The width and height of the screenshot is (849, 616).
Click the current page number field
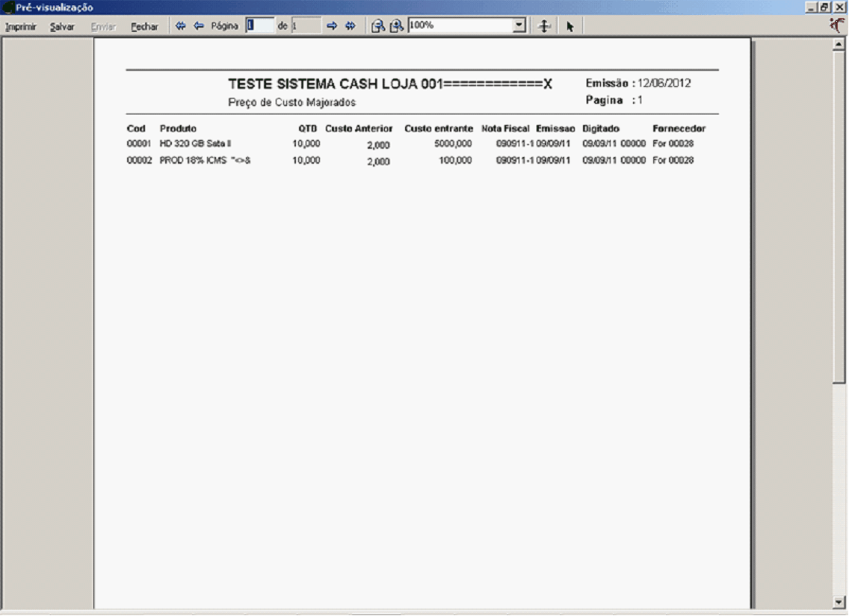click(260, 25)
